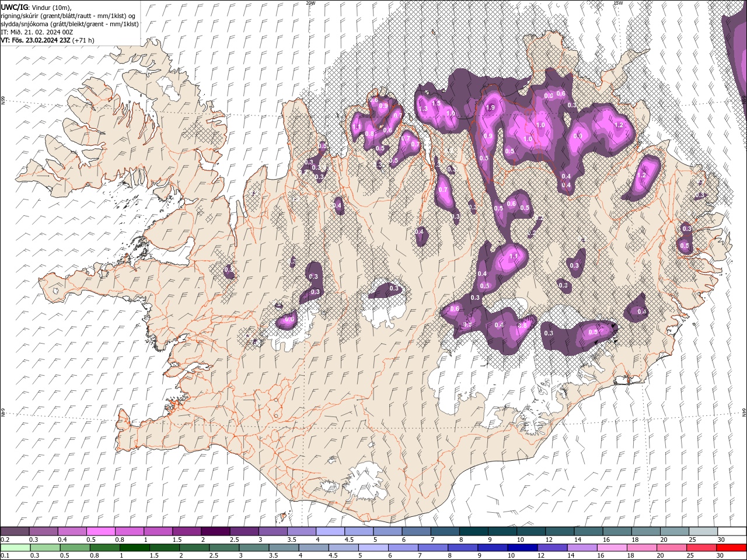
Task: Click the "0.1" label in lower legend
Action: click(x=5, y=556)
